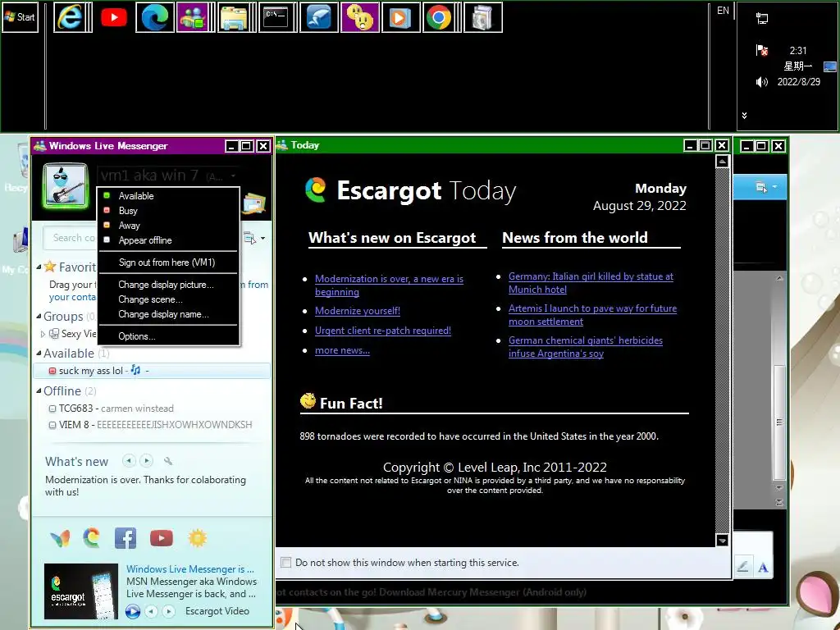The image size is (840, 630).
Task: Click the Start button
Action: pyautogui.click(x=20, y=17)
